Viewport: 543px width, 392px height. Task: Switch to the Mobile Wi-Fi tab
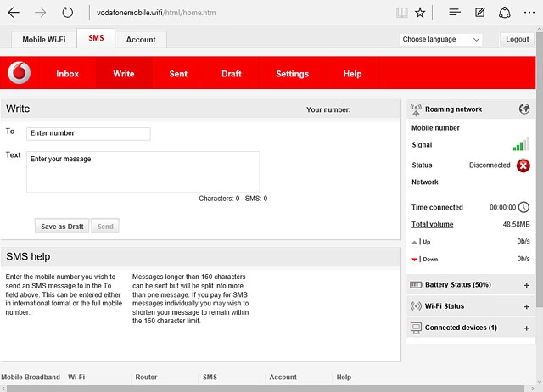coord(46,40)
